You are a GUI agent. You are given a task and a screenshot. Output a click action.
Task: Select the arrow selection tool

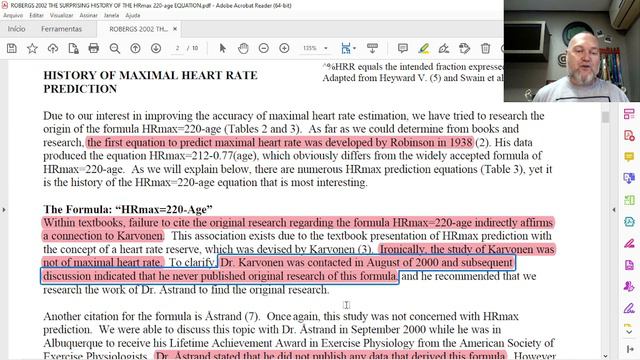[222, 49]
